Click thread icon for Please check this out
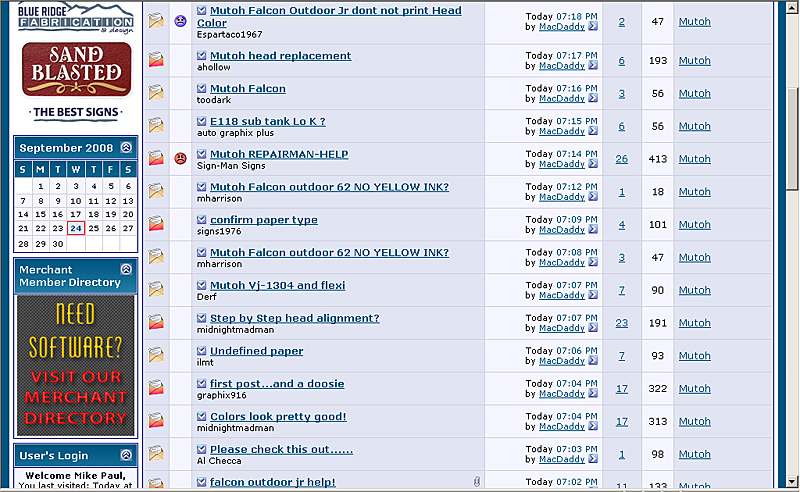Viewport: 800px width, 492px height. pyautogui.click(x=156, y=453)
